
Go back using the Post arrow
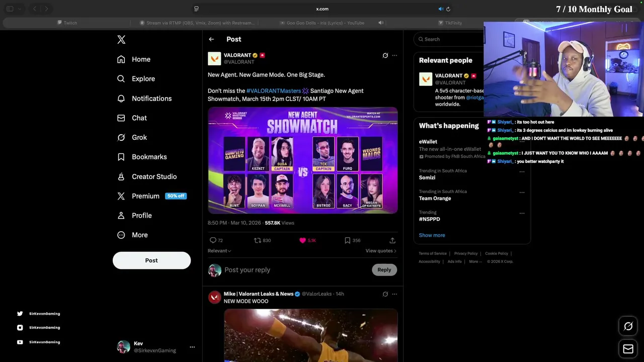(211, 39)
